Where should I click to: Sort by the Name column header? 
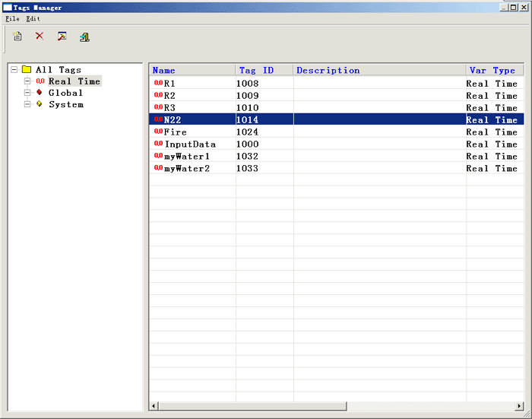(192, 70)
